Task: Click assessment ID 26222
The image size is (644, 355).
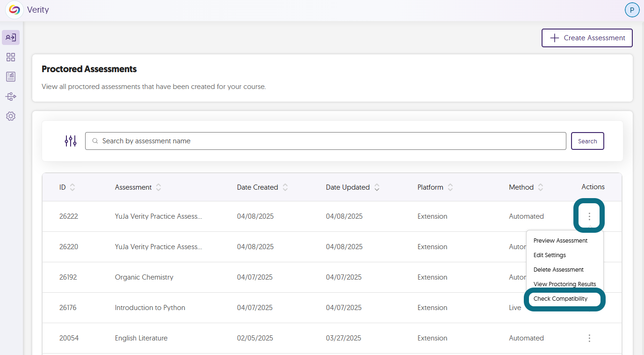Action: coord(68,216)
